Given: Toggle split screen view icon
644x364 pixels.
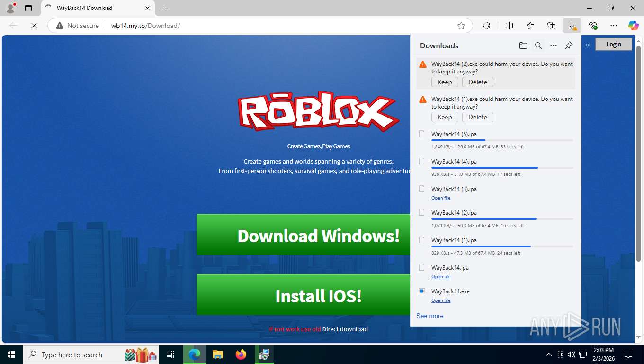Looking at the screenshot, I should coord(509,26).
